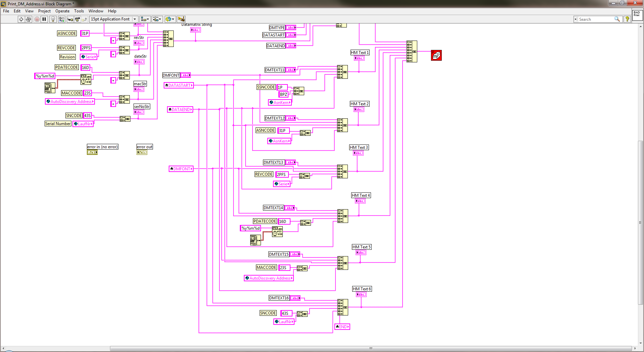Viewport: 644px width, 352px height.
Task: Toggle Highlight Execution with the lightbulb
Action: tap(52, 19)
